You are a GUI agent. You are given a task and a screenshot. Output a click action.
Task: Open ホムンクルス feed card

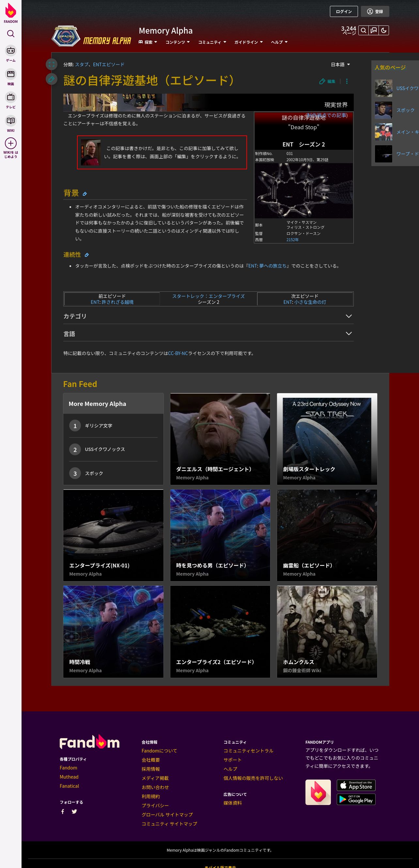pos(327,632)
